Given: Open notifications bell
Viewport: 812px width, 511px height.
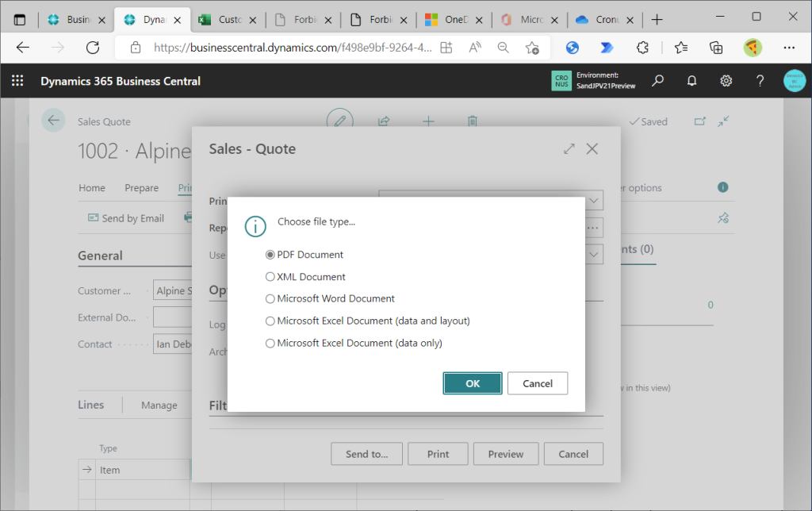Looking at the screenshot, I should [x=691, y=81].
